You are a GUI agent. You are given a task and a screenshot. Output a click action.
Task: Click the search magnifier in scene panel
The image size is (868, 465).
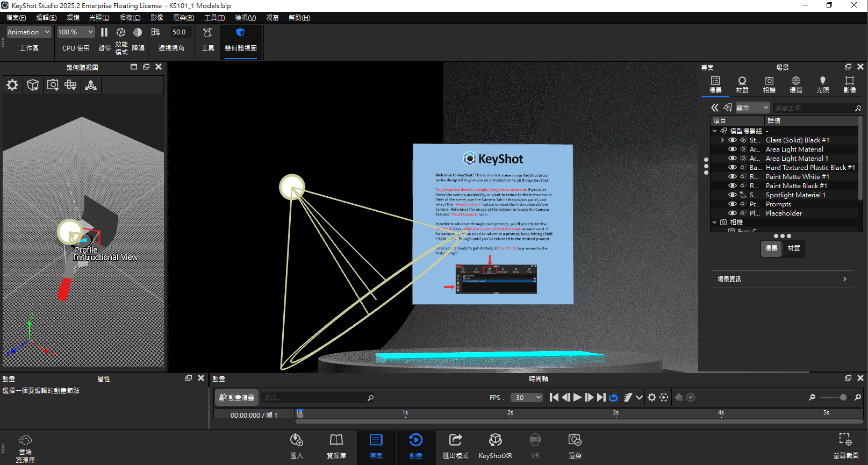[x=858, y=108]
